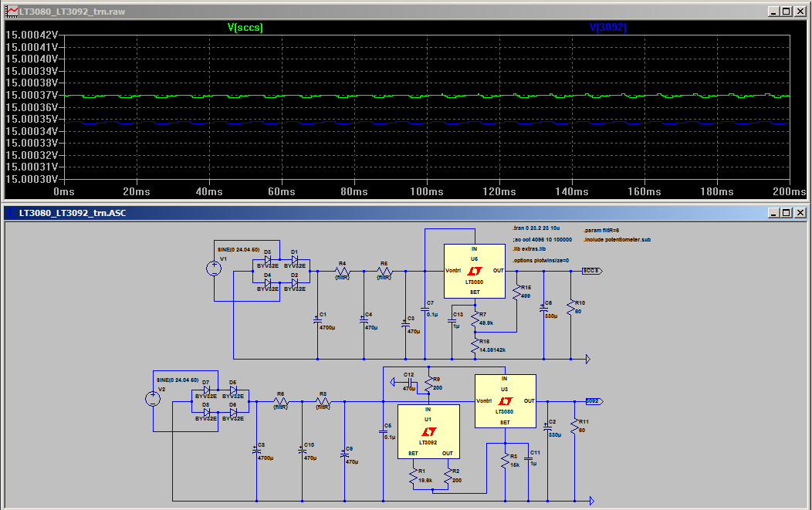812x510 pixels.
Task: Open the schematic window's system menu icon
Action: point(12,213)
